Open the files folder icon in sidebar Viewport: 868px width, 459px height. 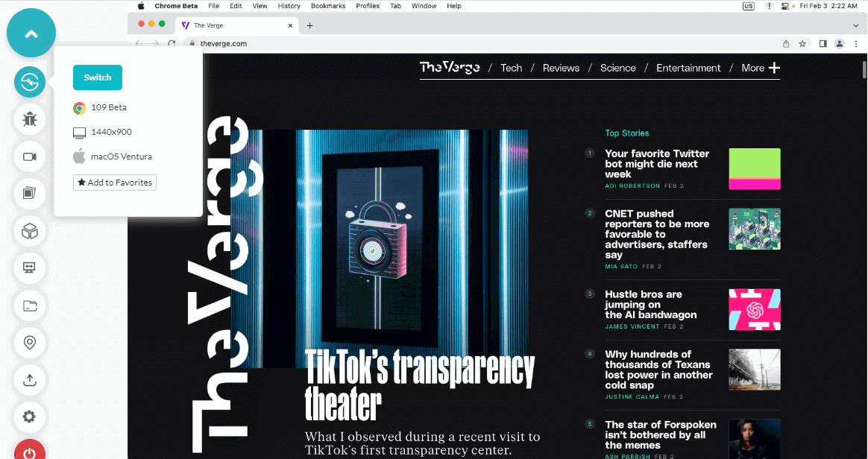(30, 305)
